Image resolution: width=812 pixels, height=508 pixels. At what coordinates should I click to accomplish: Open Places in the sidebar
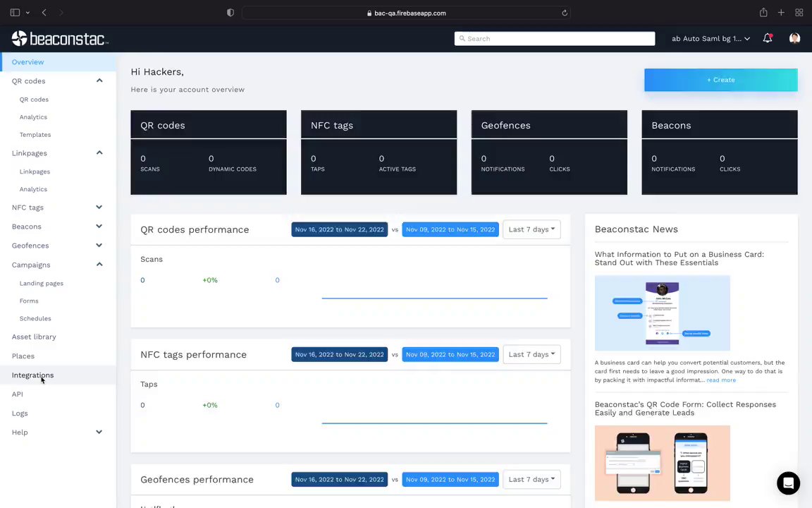(x=23, y=356)
